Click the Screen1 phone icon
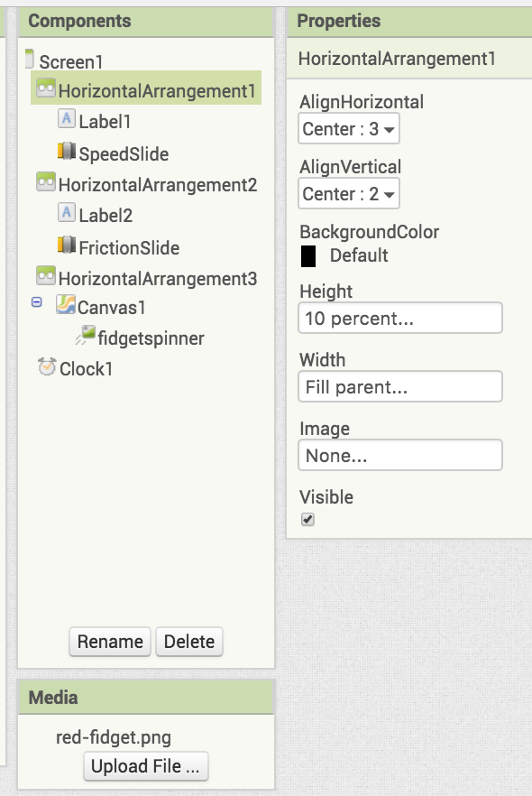The height and width of the screenshot is (796, 532). tap(30, 59)
